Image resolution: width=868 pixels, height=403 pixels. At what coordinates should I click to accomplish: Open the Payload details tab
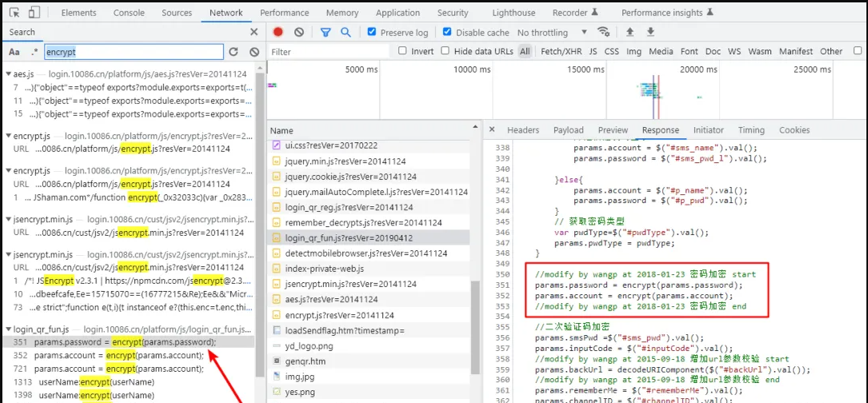pyautogui.click(x=569, y=130)
